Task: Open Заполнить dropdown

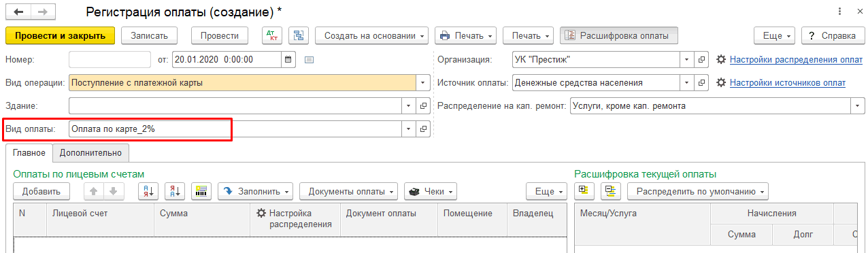Action: click(256, 192)
